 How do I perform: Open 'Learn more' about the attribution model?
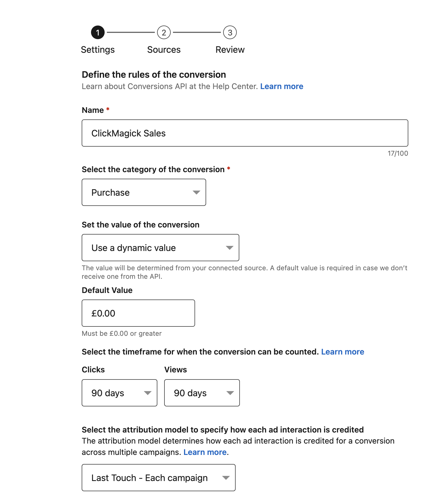[x=205, y=452]
